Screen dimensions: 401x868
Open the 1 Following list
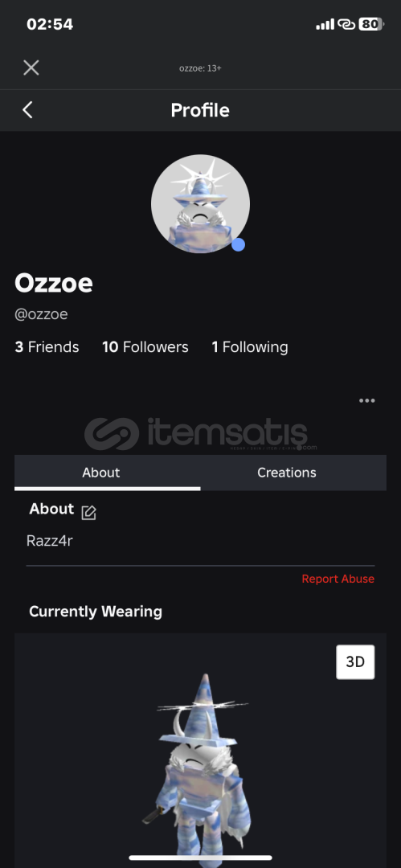tap(250, 347)
